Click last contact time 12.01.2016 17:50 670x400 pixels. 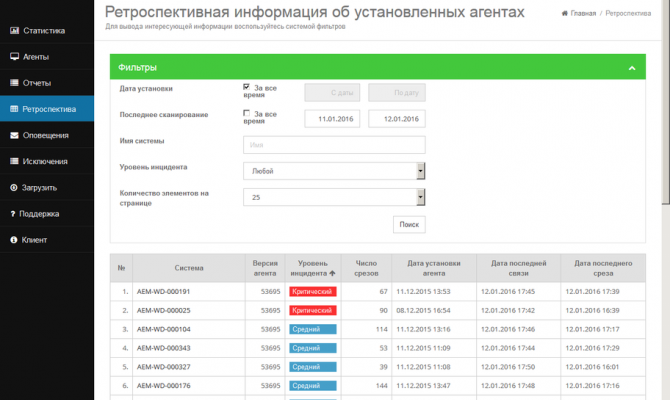click(x=508, y=367)
